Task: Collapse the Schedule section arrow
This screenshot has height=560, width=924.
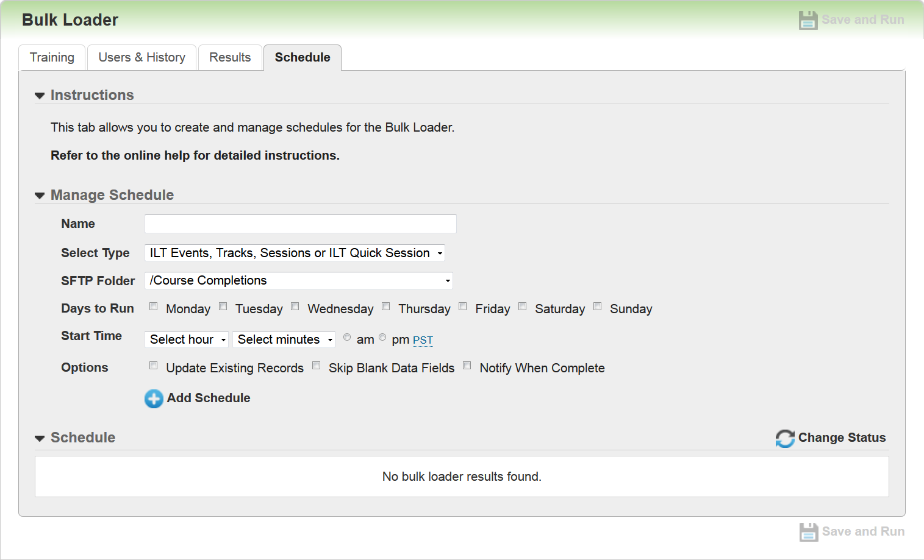Action: (40, 438)
